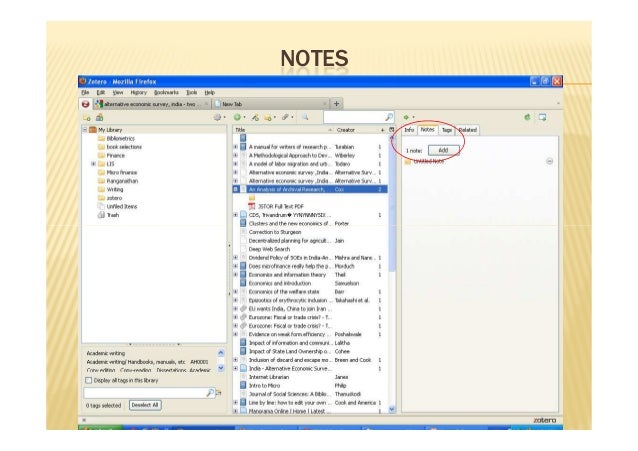Select the Bibliometrics collection
The image size is (638, 451).
pyautogui.click(x=120, y=138)
